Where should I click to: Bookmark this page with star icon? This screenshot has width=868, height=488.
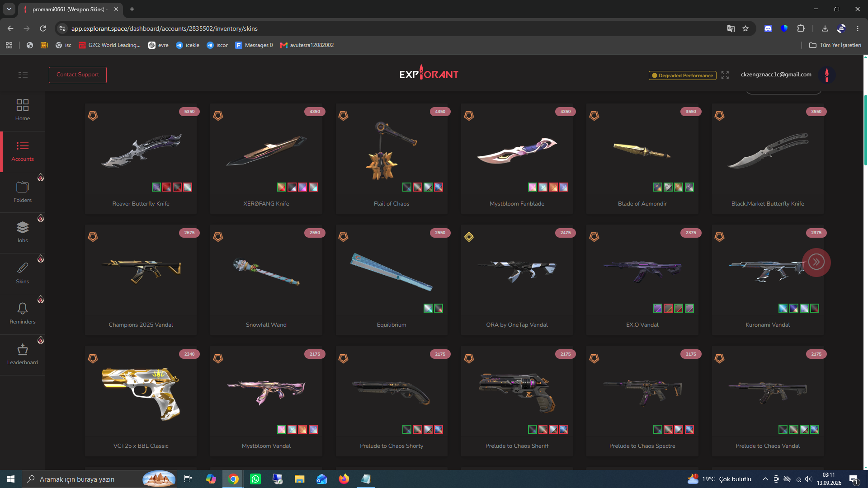click(x=745, y=28)
